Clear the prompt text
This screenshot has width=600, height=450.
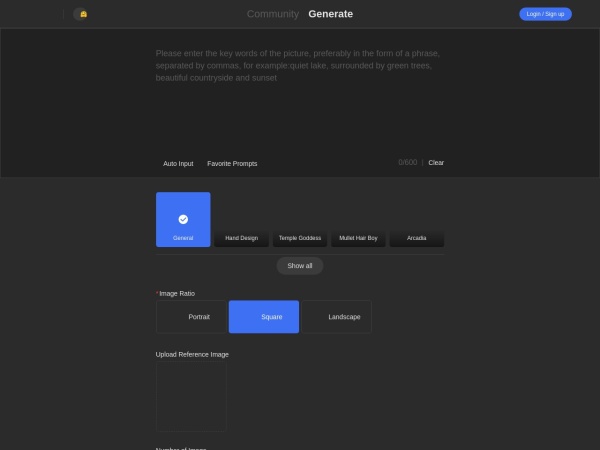click(x=436, y=162)
